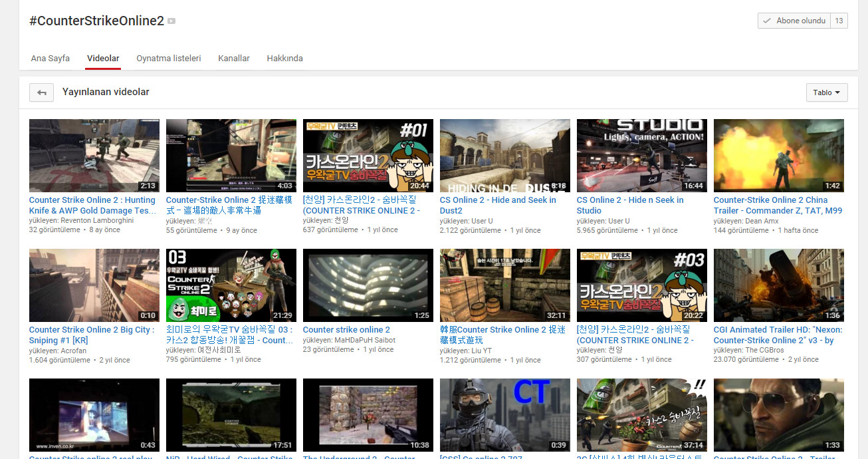The height and width of the screenshot is (459, 868).
Task: Visit uploader Acrofan's channel
Action: click(x=74, y=351)
